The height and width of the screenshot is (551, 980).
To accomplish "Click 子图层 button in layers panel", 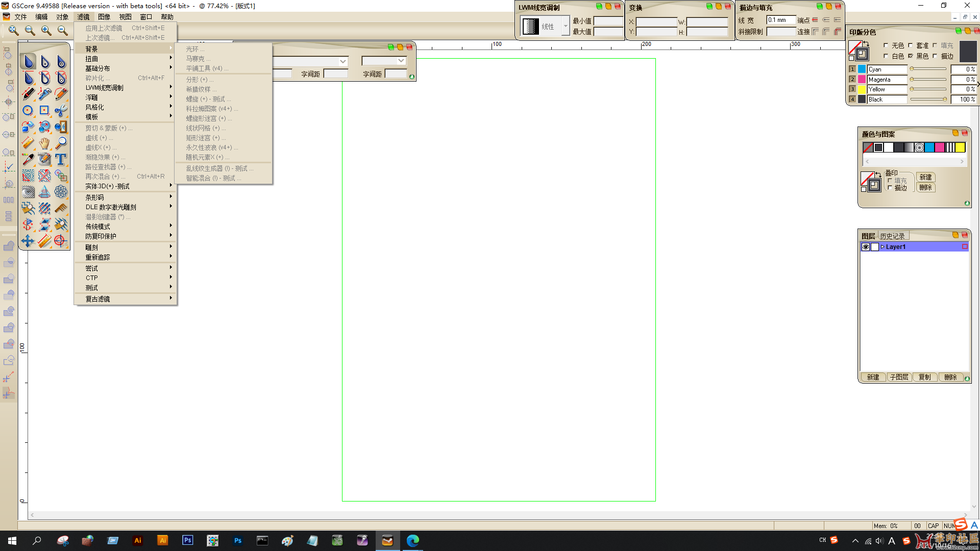I will [899, 377].
